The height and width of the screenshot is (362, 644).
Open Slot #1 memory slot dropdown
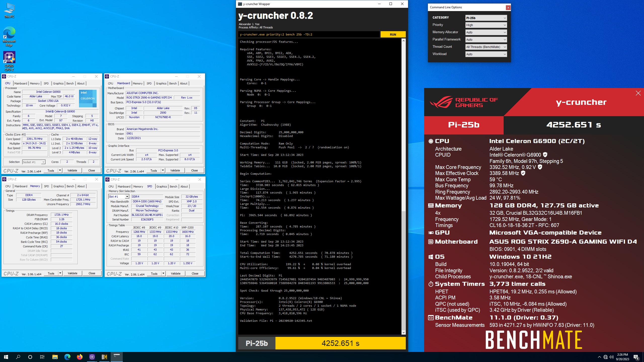pos(119,197)
